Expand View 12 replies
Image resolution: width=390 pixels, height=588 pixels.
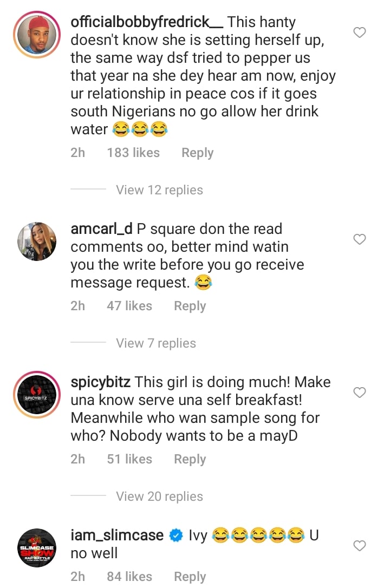click(x=159, y=190)
